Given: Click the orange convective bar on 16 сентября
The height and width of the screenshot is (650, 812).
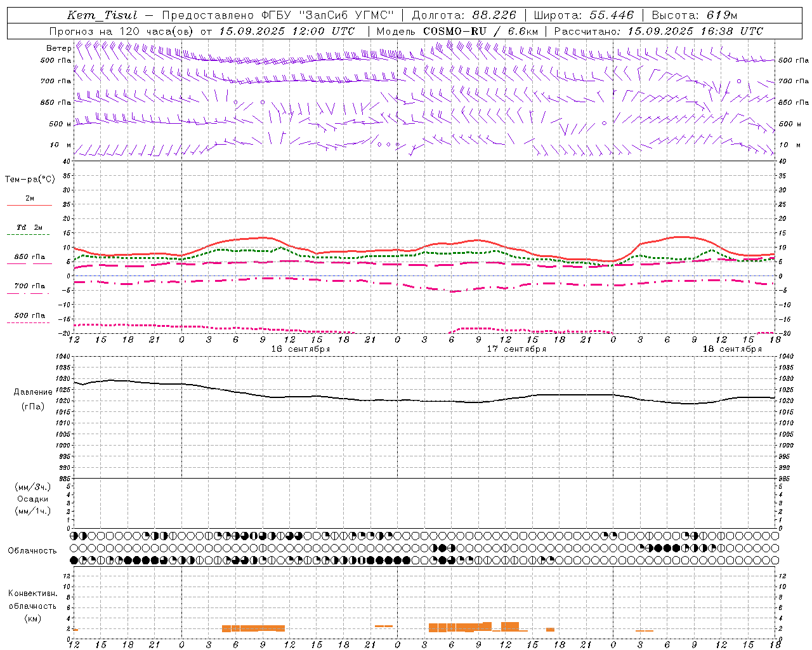Looking at the screenshot, I should [x=253, y=628].
